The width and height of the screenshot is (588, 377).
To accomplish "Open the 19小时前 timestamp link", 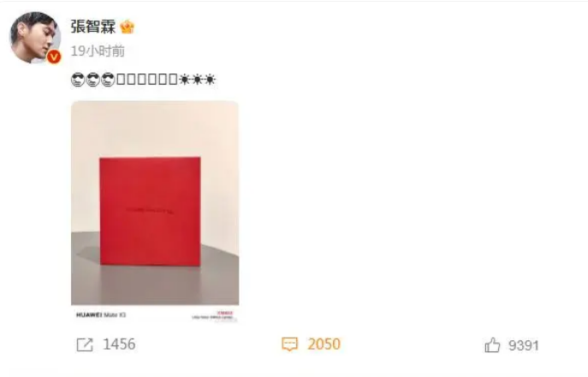I will 98,51.
